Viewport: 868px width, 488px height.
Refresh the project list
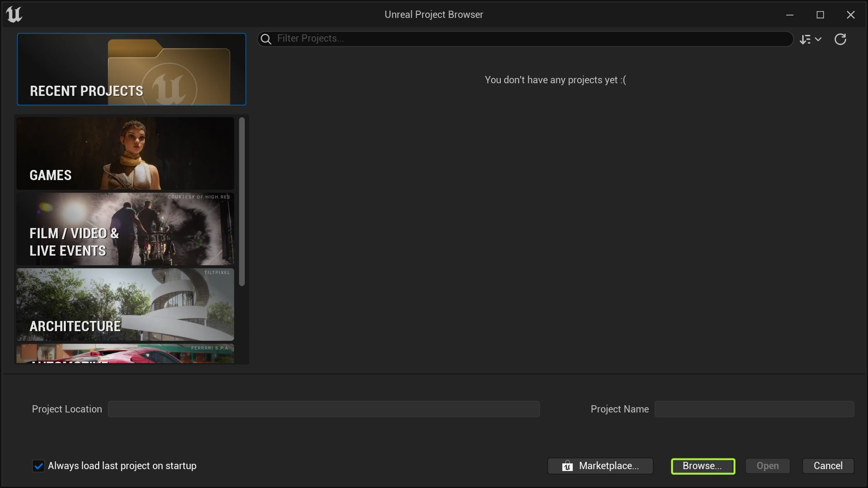[840, 39]
